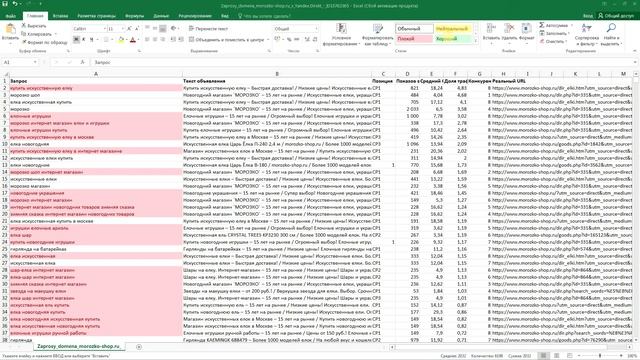Apply the Bad (Плохой) red cell style

pyautogui.click(x=414, y=39)
